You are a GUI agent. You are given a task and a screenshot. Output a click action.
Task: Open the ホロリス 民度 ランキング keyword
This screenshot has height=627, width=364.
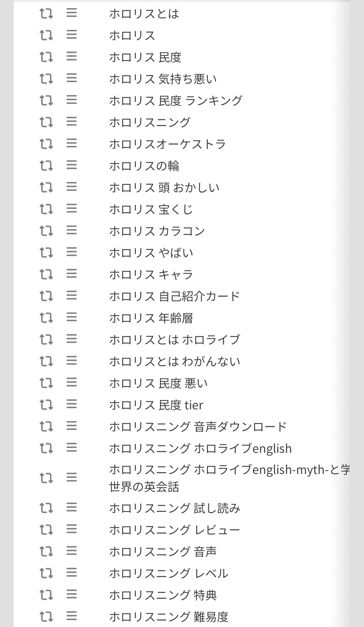[176, 101]
